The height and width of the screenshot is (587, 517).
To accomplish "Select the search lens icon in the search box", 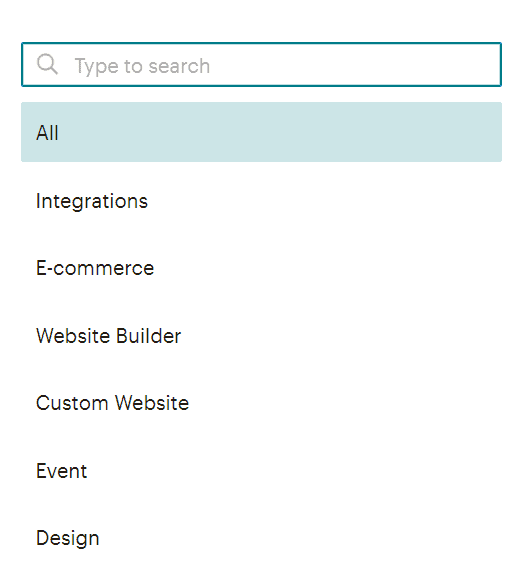I will [47, 64].
